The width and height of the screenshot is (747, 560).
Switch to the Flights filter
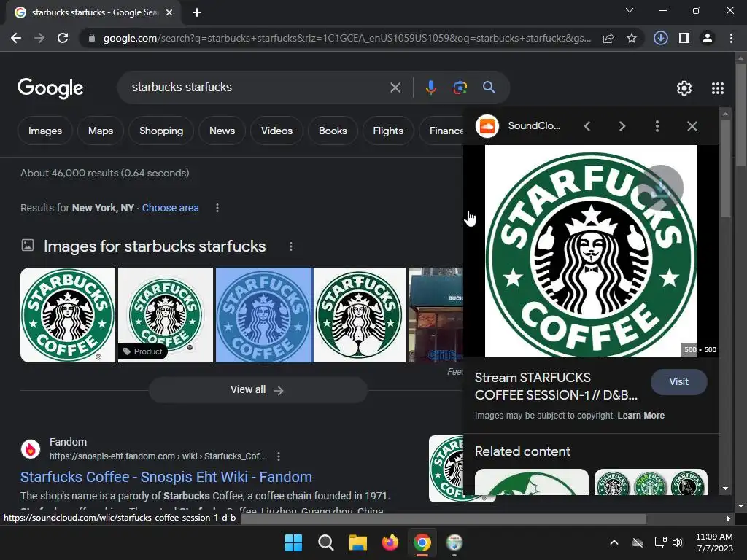tap(388, 131)
